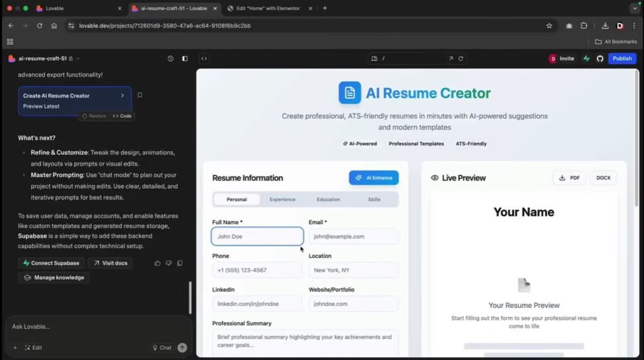Open the green Supabase lightning icon
This screenshot has width=644, height=360.
[587, 59]
